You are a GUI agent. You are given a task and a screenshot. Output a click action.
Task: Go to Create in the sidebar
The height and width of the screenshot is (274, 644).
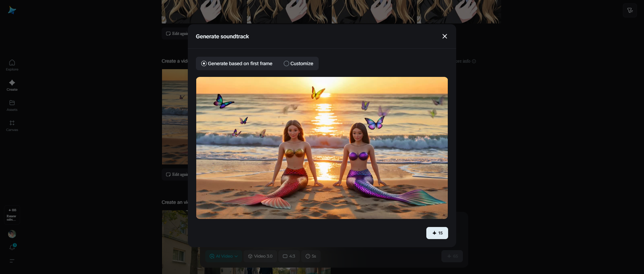(12, 85)
